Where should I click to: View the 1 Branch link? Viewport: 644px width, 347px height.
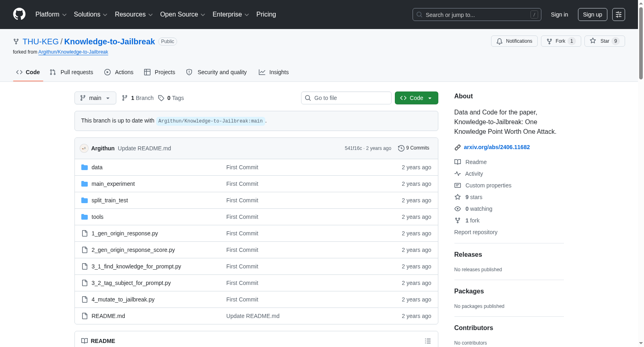coord(138,98)
